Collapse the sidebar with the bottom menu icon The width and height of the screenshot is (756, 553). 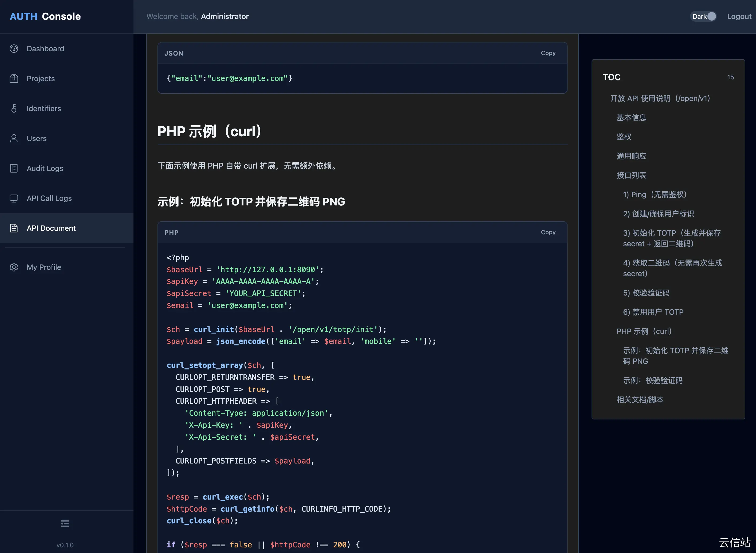65,524
